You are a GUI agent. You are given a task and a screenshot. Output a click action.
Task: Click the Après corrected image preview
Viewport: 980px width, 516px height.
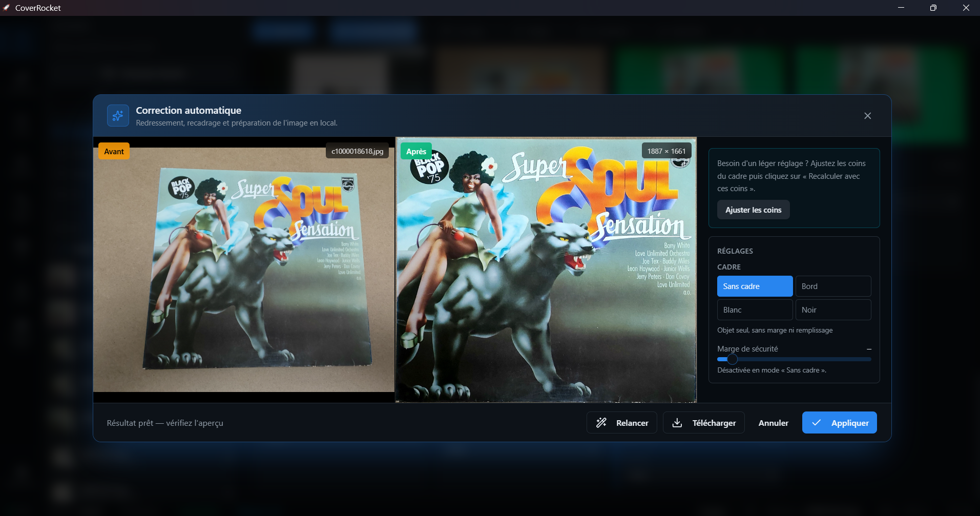pyautogui.click(x=546, y=270)
